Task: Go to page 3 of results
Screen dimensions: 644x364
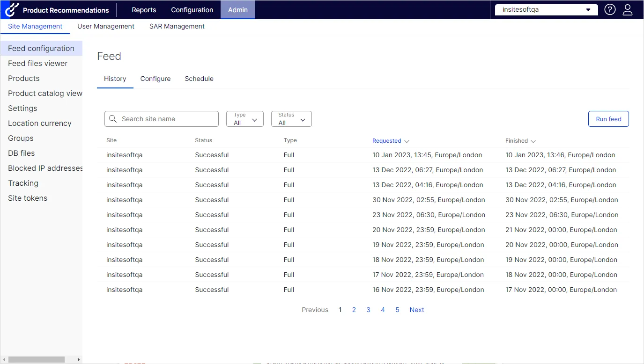Action: [x=369, y=310]
